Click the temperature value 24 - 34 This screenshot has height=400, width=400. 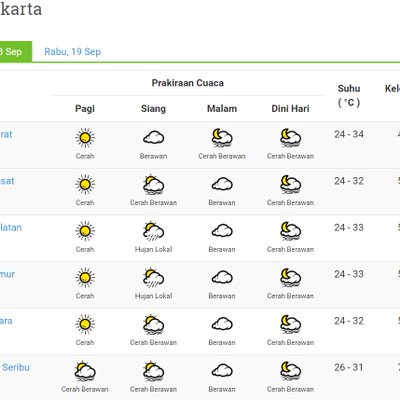(x=349, y=134)
